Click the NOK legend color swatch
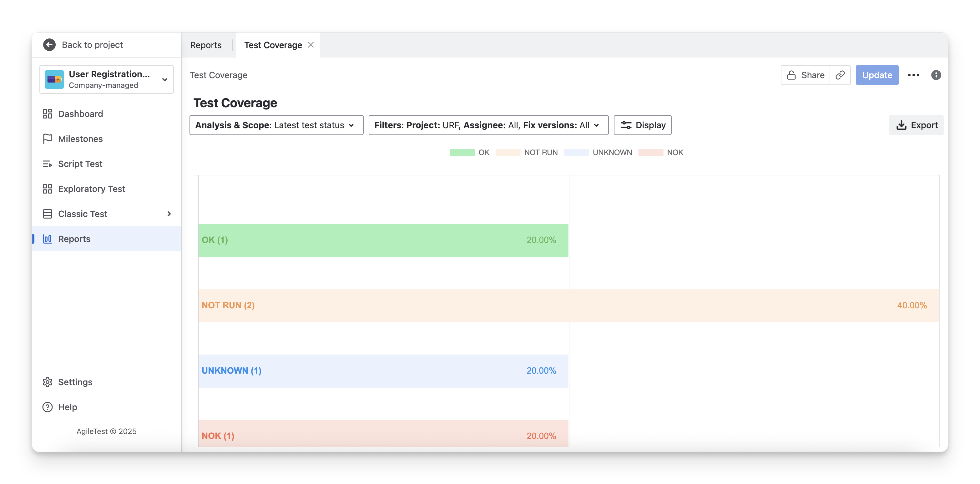The image size is (980, 484). click(650, 153)
